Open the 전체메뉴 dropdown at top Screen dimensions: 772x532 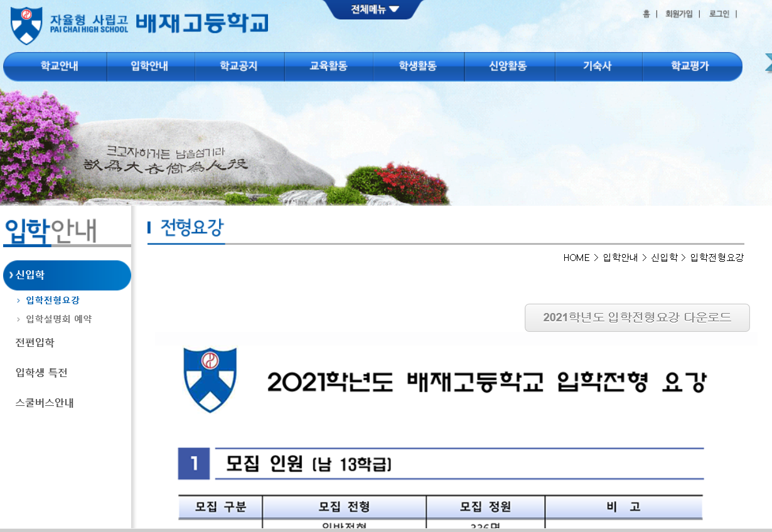(x=375, y=9)
